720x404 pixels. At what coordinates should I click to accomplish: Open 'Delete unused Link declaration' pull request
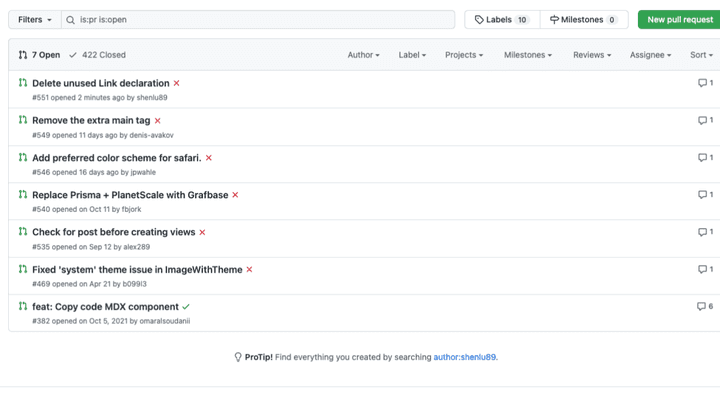tap(101, 84)
